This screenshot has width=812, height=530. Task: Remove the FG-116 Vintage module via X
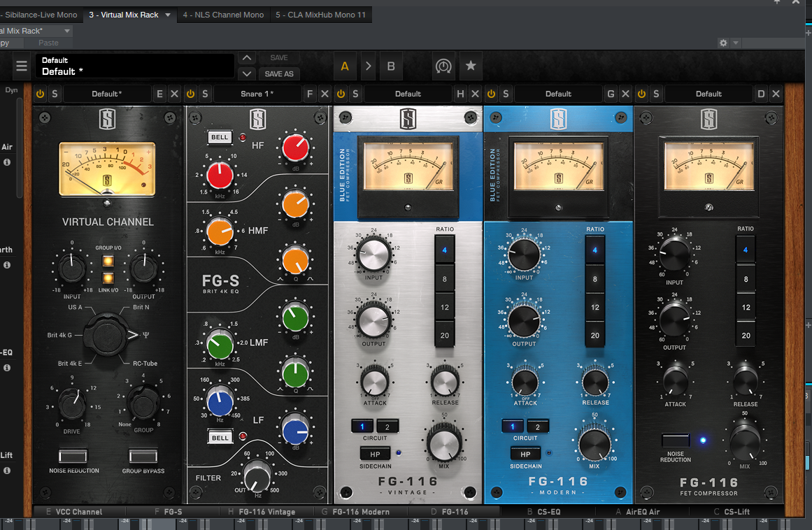[x=475, y=94]
